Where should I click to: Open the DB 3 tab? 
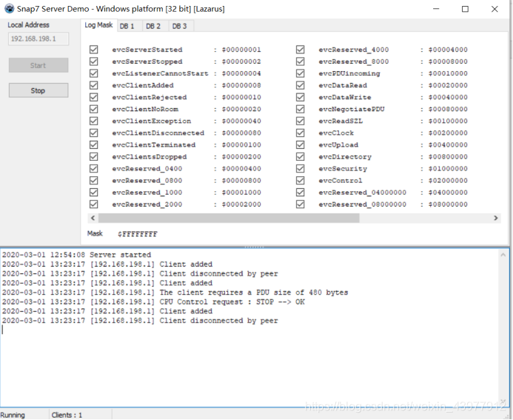point(179,26)
